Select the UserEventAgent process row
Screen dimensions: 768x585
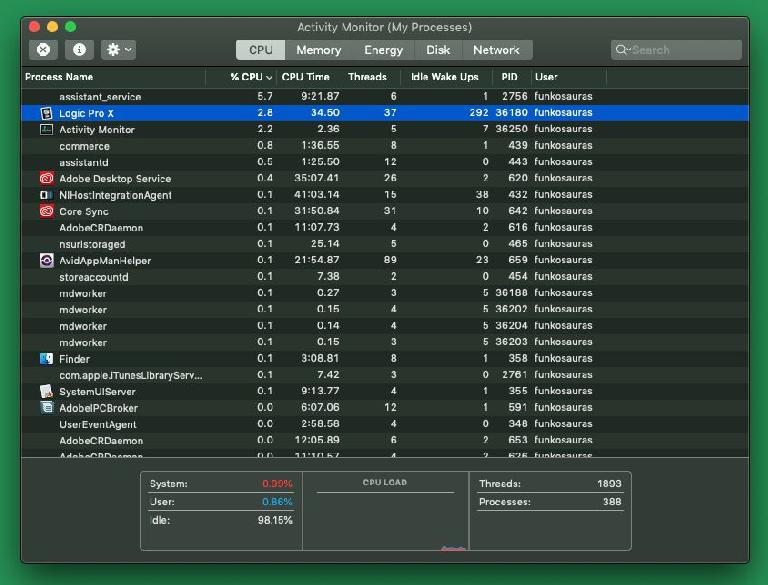(x=385, y=424)
